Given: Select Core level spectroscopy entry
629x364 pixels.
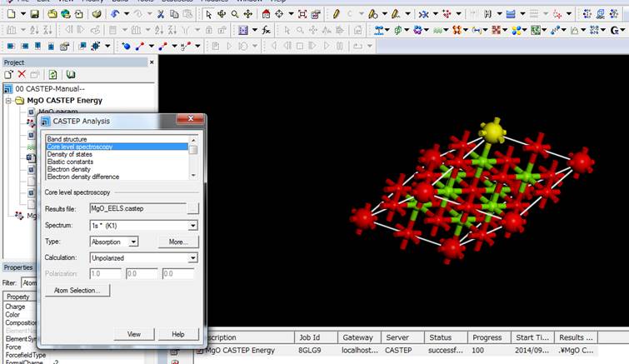Looking at the screenshot, I should point(117,147).
